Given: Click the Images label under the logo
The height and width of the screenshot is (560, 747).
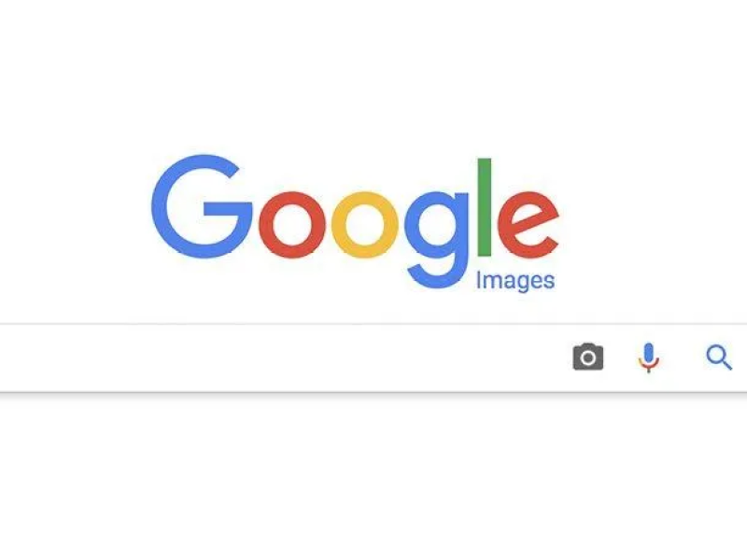Looking at the screenshot, I should pyautogui.click(x=515, y=281).
